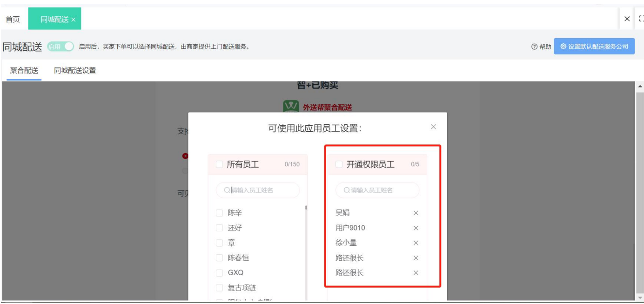Select the 同城配送 page tab
The width and height of the screenshot is (644, 304).
(x=54, y=19)
